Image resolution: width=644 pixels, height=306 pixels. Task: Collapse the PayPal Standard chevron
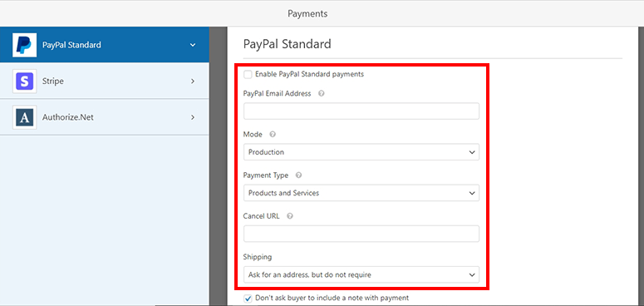coord(193,45)
